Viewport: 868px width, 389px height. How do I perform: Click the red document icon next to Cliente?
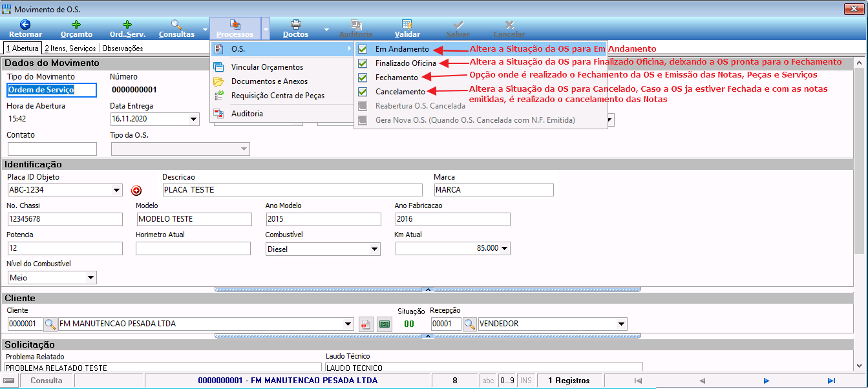[x=366, y=324]
